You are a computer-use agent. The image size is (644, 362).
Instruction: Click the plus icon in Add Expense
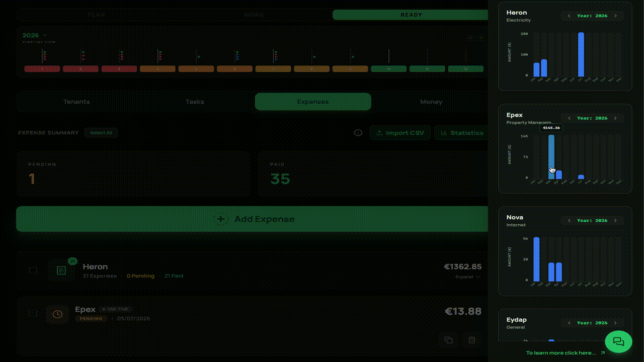220,219
